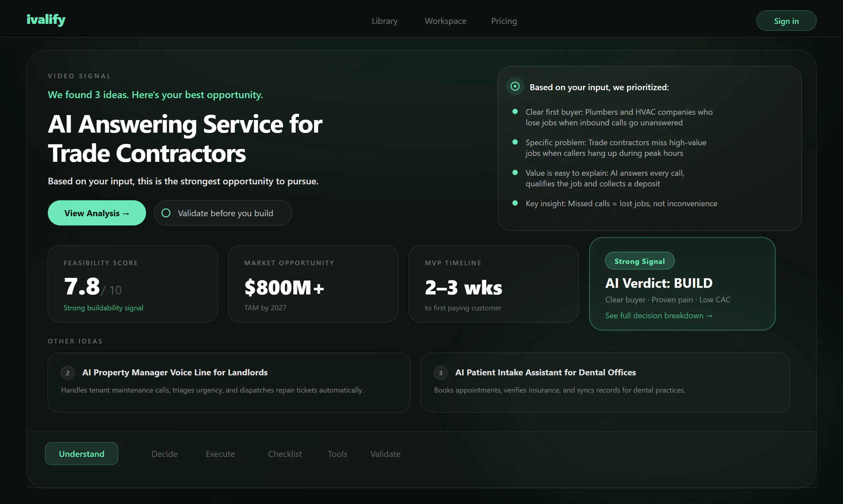Click 'Key insight: Missed calls' bullet
Screen dimensions: 843x504
pyautogui.click(x=621, y=204)
